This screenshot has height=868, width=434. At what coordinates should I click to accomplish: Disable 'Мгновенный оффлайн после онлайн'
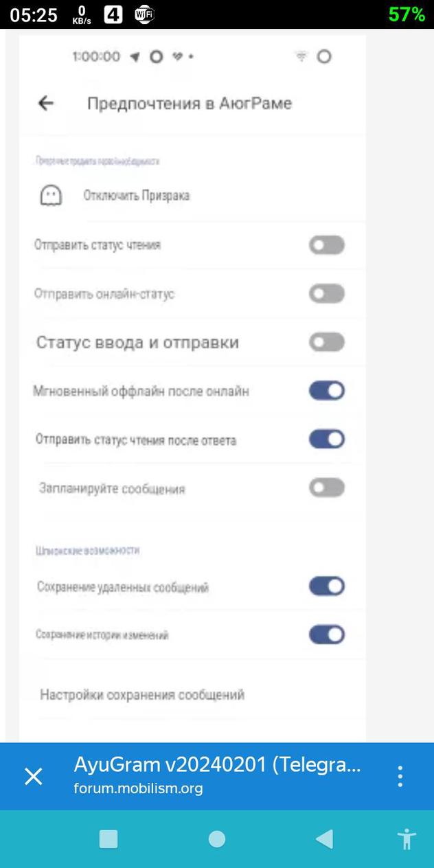[326, 390]
